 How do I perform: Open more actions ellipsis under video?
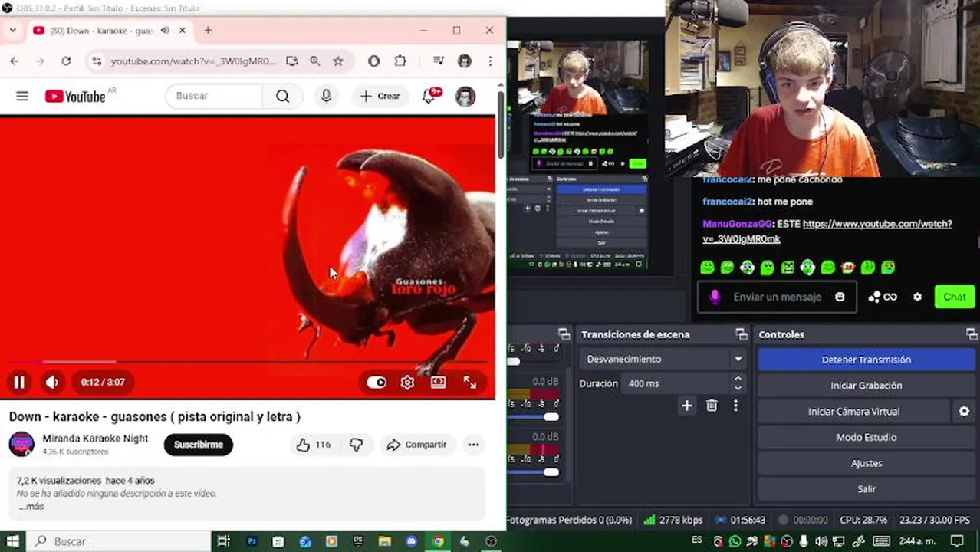474,445
